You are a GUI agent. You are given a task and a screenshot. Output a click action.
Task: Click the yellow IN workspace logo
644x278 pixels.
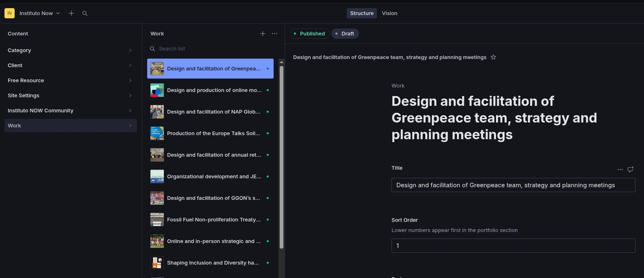[x=9, y=13]
